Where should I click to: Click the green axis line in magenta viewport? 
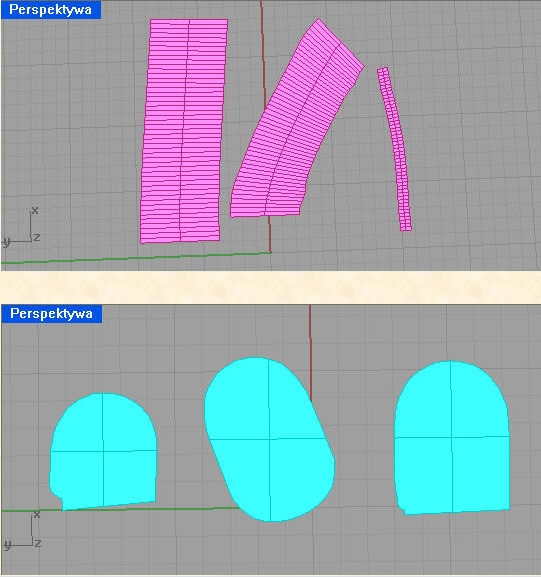136,258
